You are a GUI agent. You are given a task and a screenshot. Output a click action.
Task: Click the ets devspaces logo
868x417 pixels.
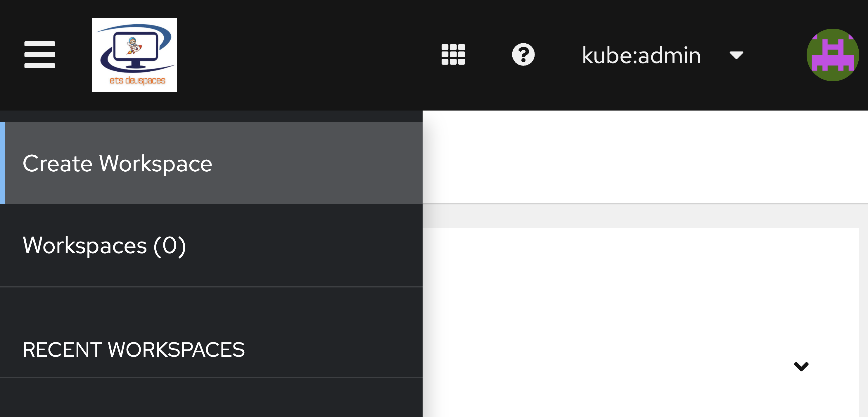point(134,55)
